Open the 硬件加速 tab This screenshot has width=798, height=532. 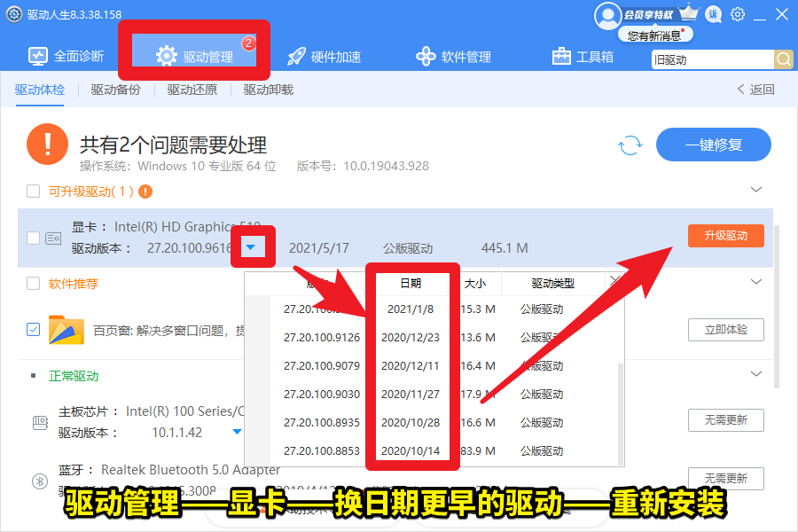coord(324,57)
